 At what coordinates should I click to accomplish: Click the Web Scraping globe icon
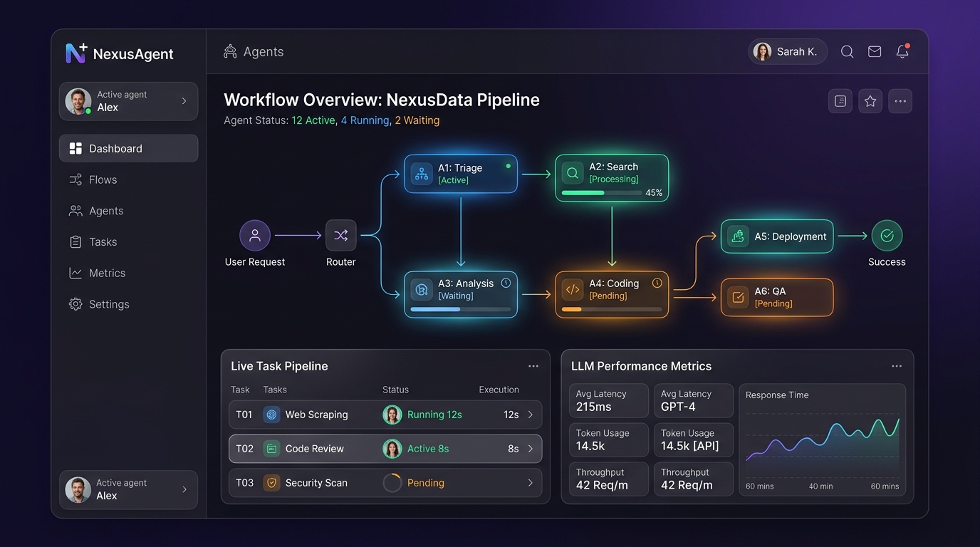[x=271, y=415]
